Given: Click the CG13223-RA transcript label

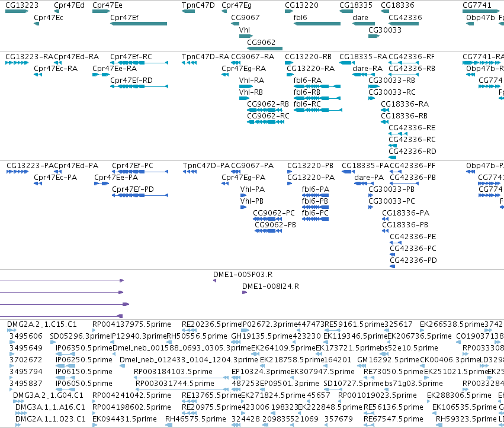Looking at the screenshot, I should pos(29,57).
